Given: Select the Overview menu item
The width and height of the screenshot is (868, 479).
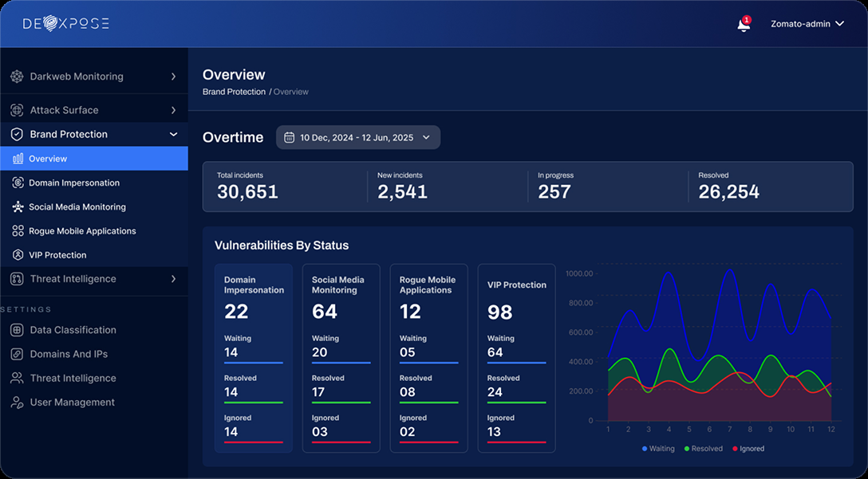Looking at the screenshot, I should coord(48,159).
